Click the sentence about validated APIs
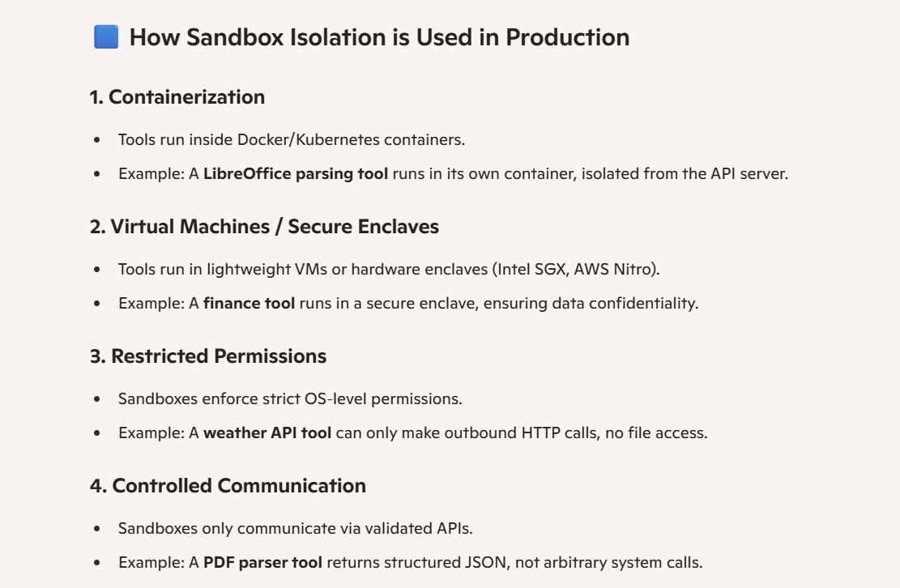 [x=296, y=528]
